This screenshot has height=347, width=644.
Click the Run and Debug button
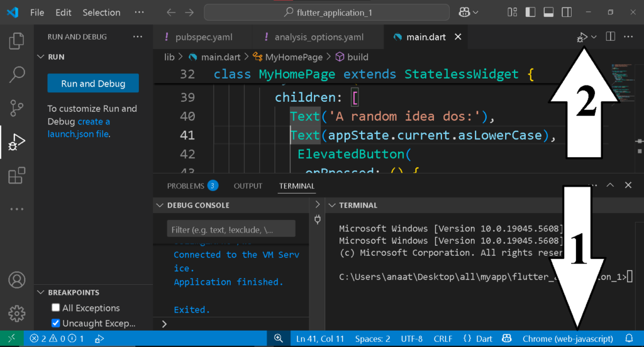click(x=93, y=84)
